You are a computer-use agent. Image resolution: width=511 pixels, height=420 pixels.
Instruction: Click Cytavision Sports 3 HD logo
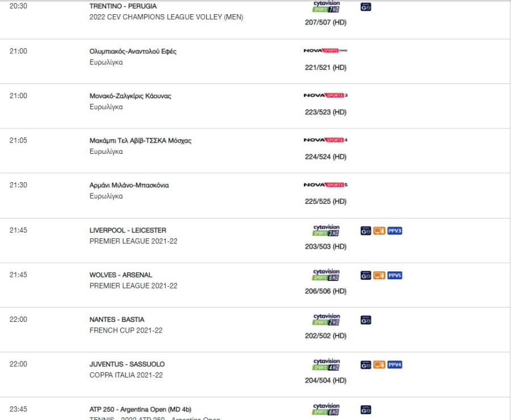point(326,230)
